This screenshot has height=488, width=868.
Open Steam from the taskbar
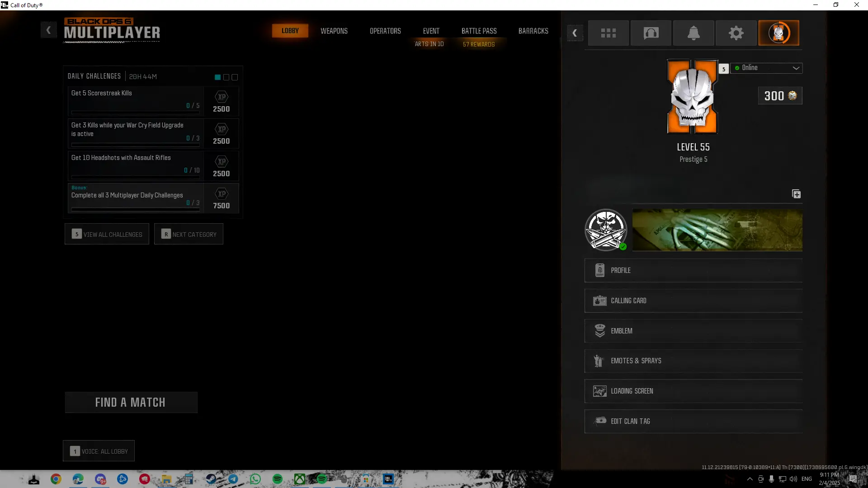click(211, 479)
